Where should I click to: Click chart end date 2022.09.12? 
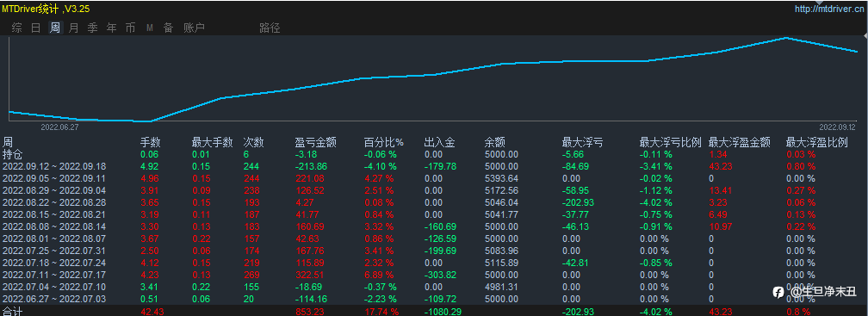[x=838, y=127]
